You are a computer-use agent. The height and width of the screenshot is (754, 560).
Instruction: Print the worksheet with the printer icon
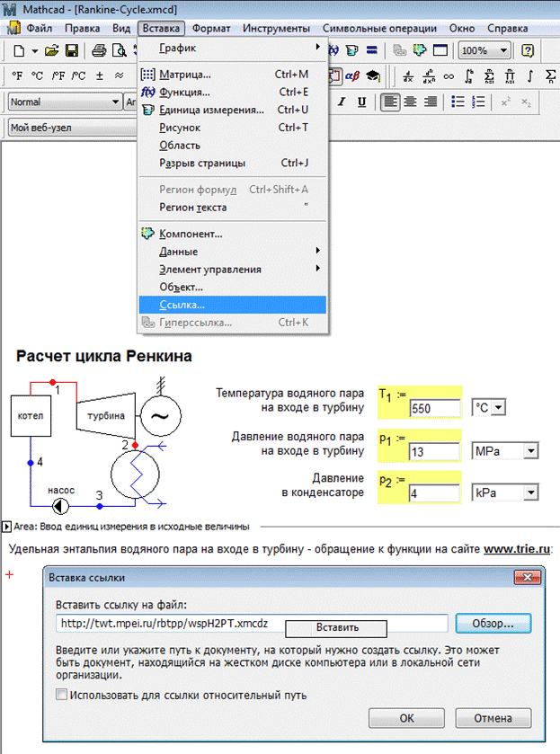point(99,50)
